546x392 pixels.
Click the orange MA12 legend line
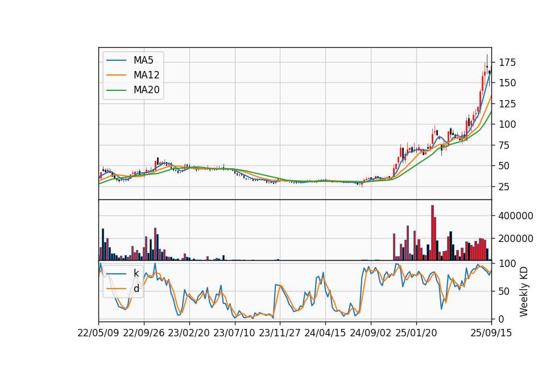pyautogui.click(x=117, y=75)
